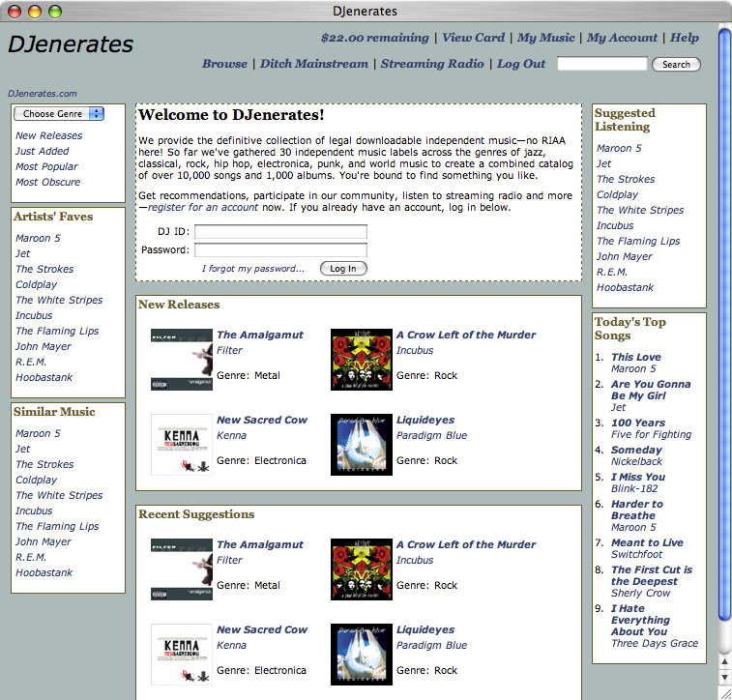This screenshot has width=732, height=700.
Task: Play top song 'This Love'
Action: point(636,357)
